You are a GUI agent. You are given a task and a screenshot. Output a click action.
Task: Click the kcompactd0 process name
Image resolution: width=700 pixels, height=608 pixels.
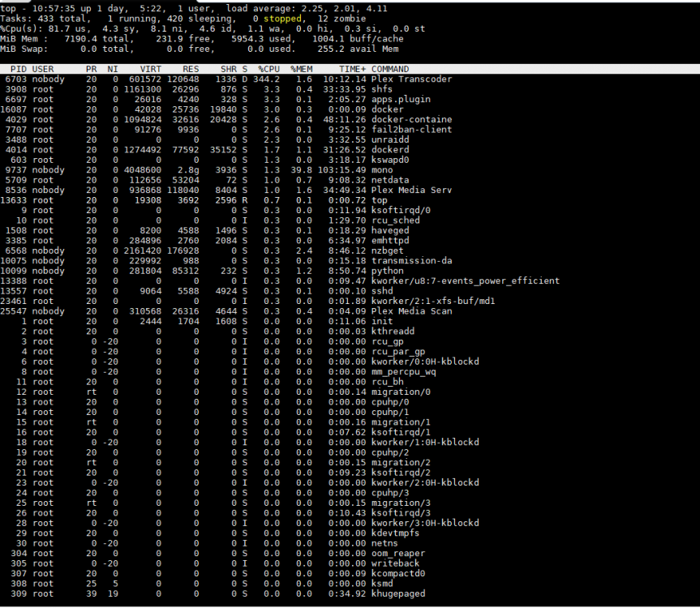pyautogui.click(x=398, y=574)
